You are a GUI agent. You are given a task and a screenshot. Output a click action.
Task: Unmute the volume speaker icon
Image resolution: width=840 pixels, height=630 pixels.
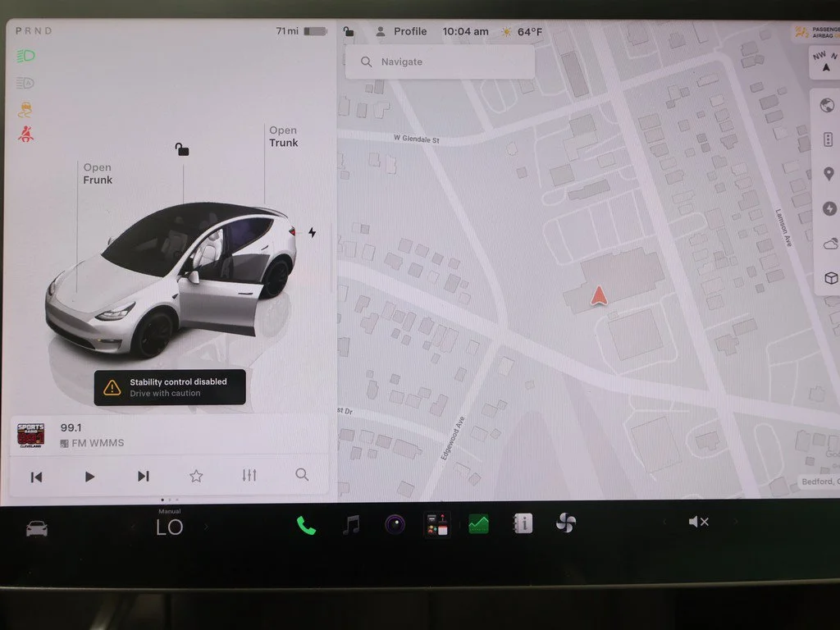click(x=699, y=521)
